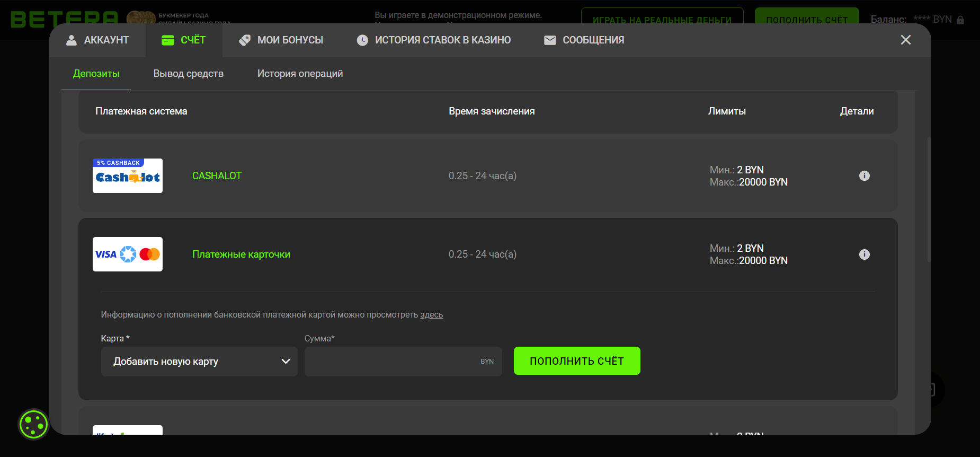Switch to Вывод средств sub-tab
The height and width of the screenshot is (457, 980).
tap(189, 74)
